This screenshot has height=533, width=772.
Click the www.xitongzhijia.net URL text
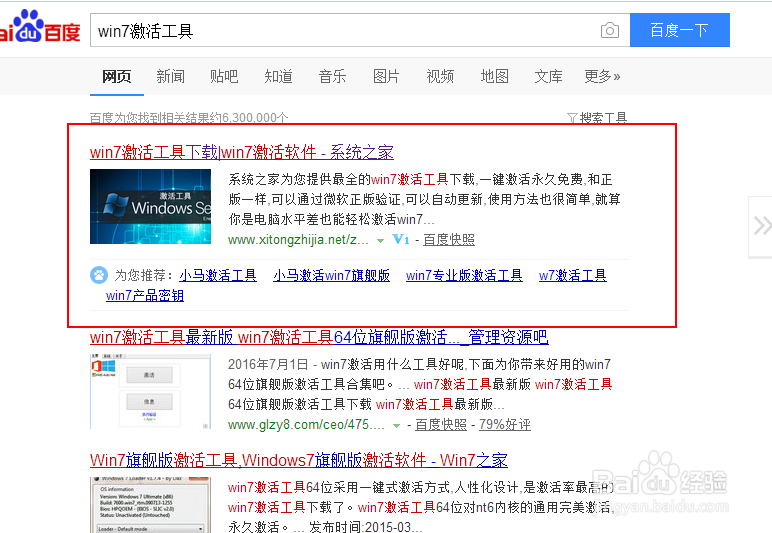coord(298,240)
